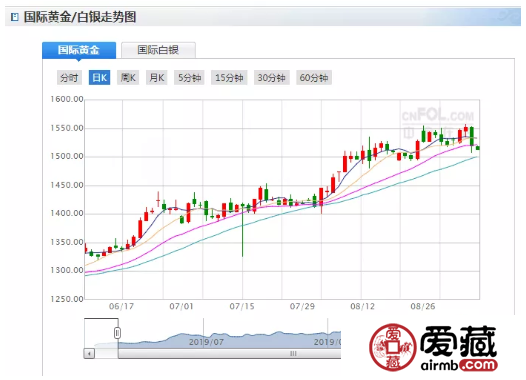
Task: Click the 1500.00 price axis label
Action: [67, 156]
